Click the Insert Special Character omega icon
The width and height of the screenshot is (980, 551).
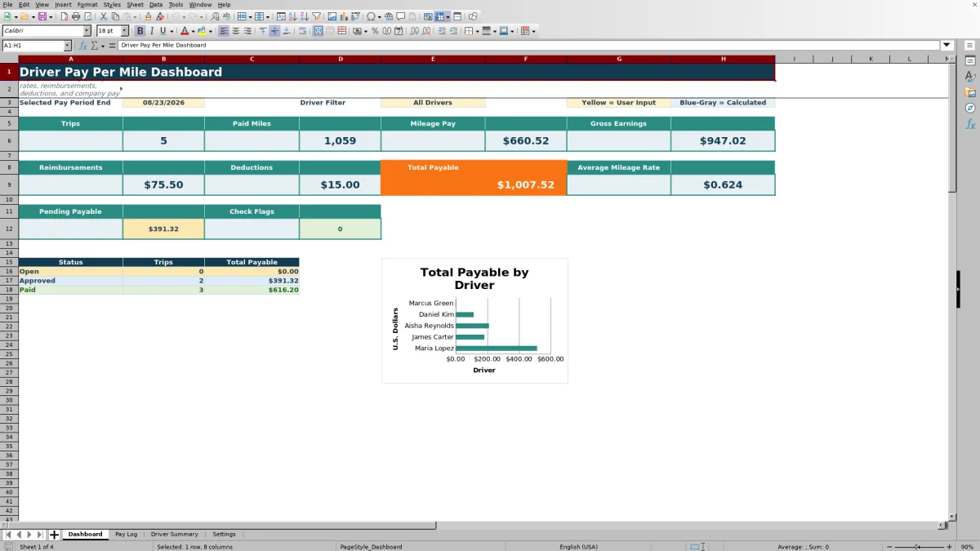(371, 16)
